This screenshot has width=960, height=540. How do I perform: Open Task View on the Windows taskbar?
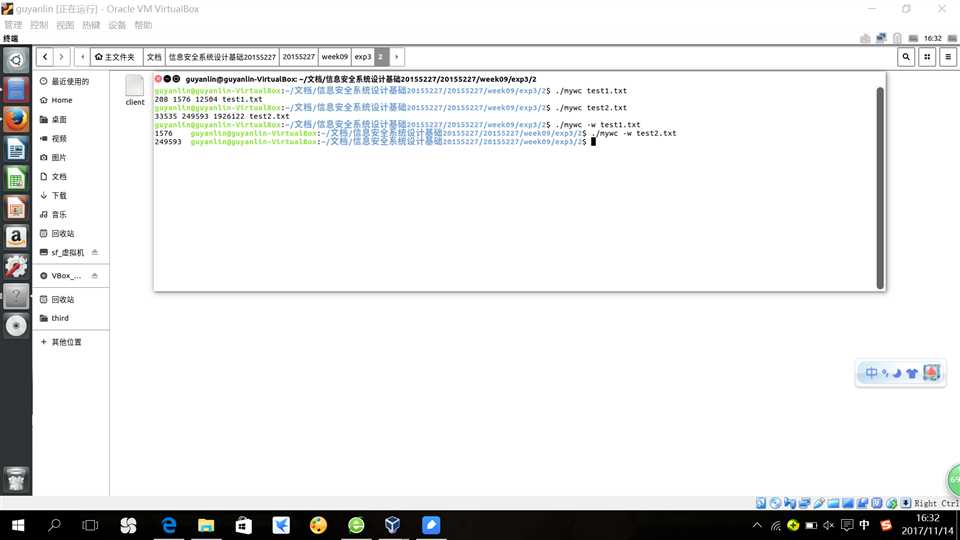click(x=90, y=525)
